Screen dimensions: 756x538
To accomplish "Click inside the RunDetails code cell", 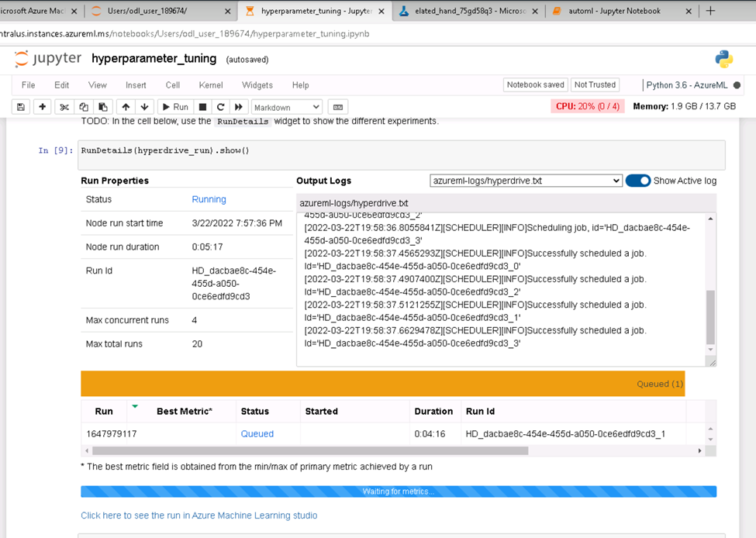I will pos(401,155).
